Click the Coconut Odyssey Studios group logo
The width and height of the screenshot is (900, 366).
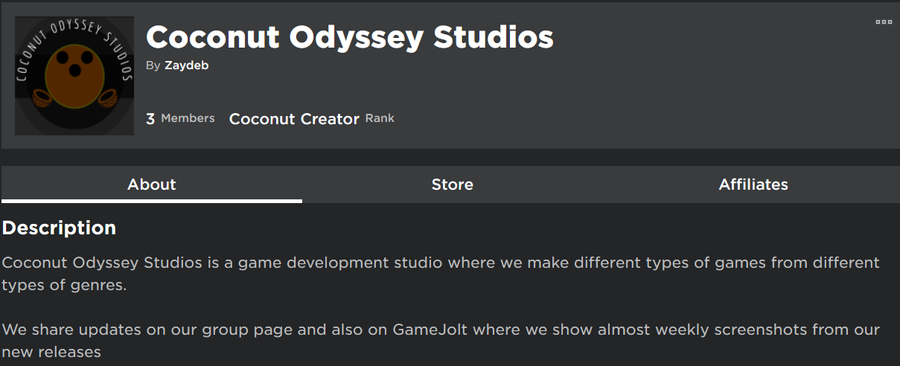[x=75, y=76]
